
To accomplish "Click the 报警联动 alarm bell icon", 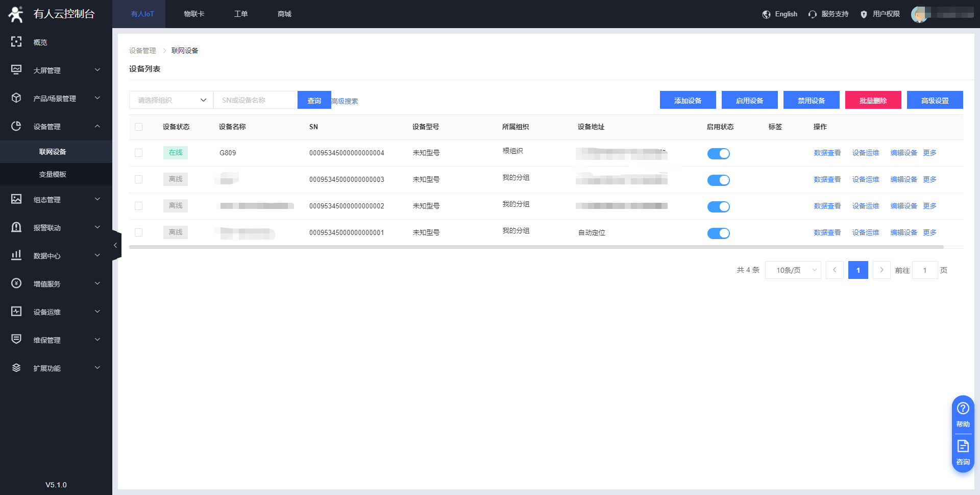I will coord(16,227).
